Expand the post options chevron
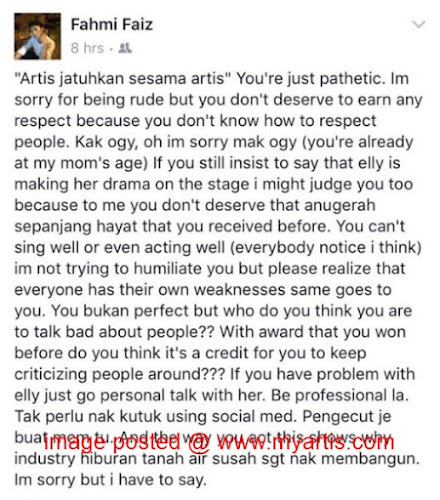This screenshot has width=440, height=500. (418, 24)
